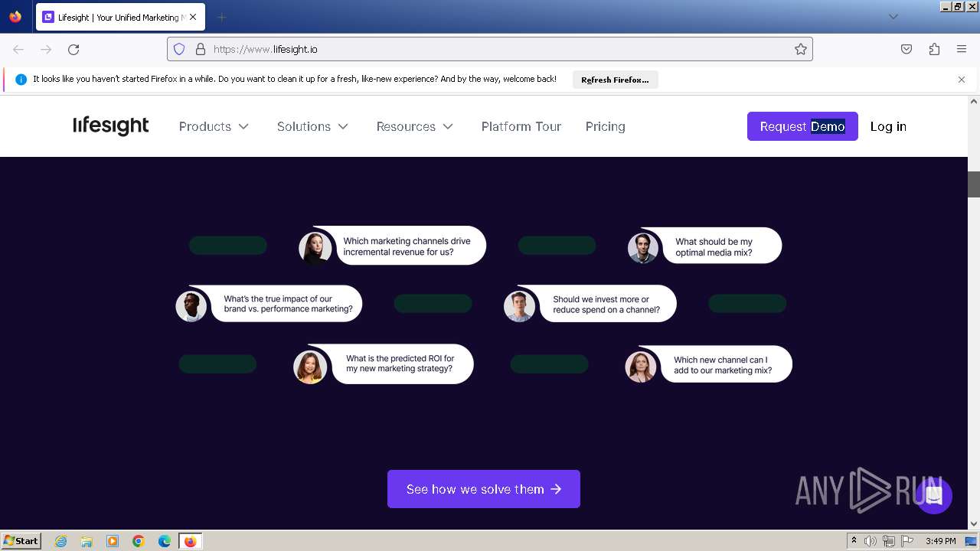Open the Solutions dropdown chevron

tap(343, 126)
